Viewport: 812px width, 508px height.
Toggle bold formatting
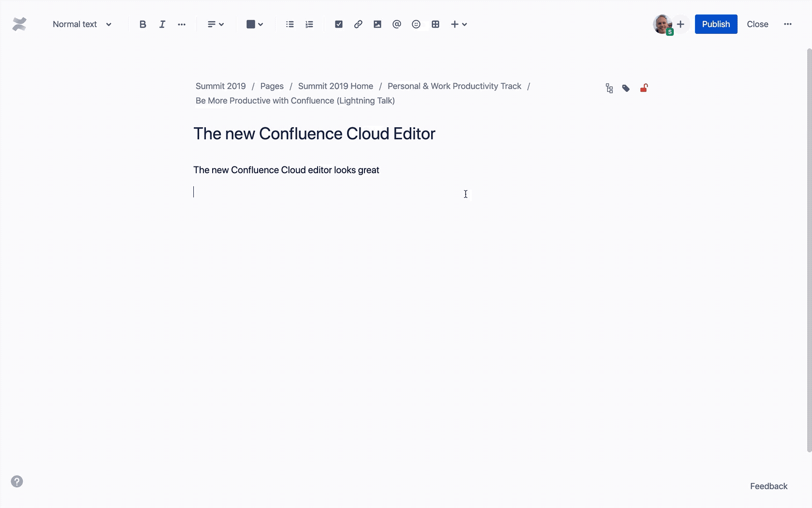coord(143,24)
